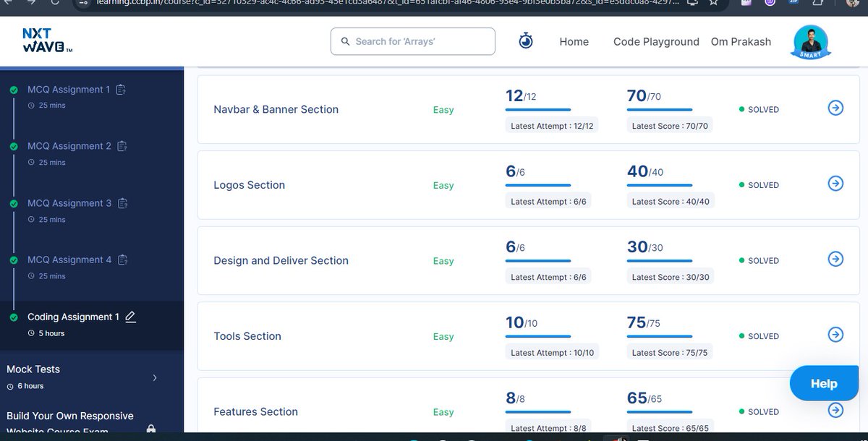Click the ZIP extension icon in browser toolbar
This screenshot has height=441, width=868.
tap(793, 3)
